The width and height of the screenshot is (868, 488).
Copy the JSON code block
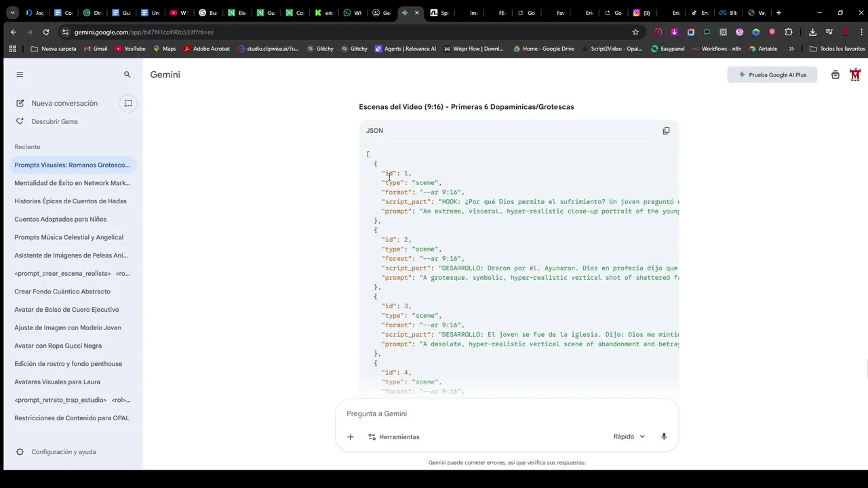point(666,131)
